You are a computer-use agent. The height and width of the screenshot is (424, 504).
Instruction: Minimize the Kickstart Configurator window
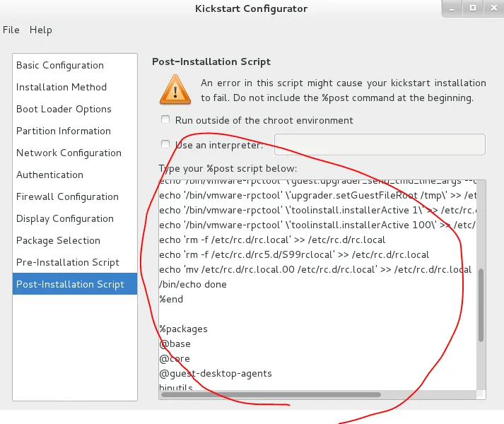(x=452, y=8)
